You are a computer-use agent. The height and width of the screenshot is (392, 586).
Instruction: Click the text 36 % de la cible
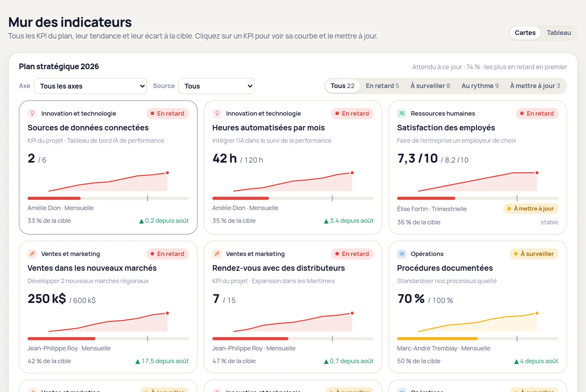tap(419, 222)
